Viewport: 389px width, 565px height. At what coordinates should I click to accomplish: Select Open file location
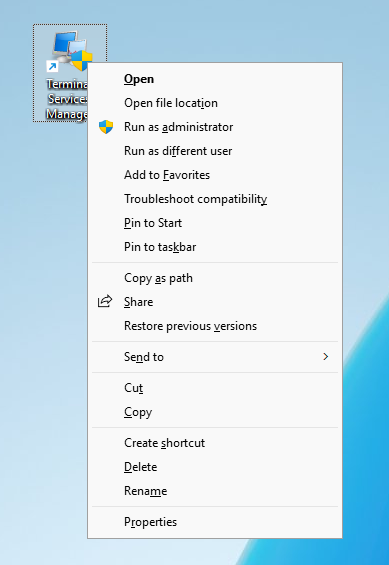pos(215,103)
